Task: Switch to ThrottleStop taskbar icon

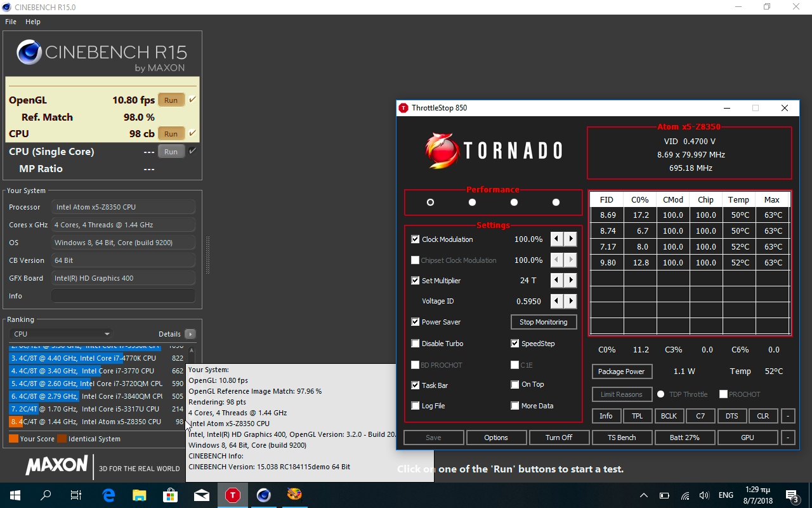Action: click(233, 495)
